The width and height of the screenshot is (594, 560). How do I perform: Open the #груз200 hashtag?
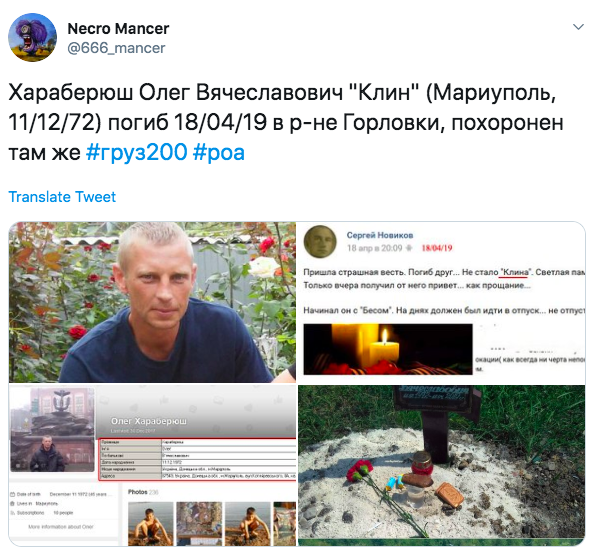coord(136,152)
